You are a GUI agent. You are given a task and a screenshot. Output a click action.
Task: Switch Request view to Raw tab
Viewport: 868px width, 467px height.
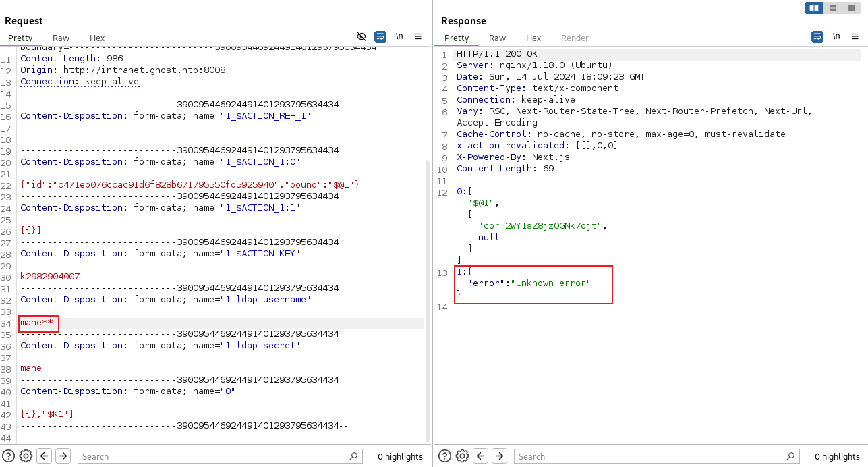click(x=61, y=38)
